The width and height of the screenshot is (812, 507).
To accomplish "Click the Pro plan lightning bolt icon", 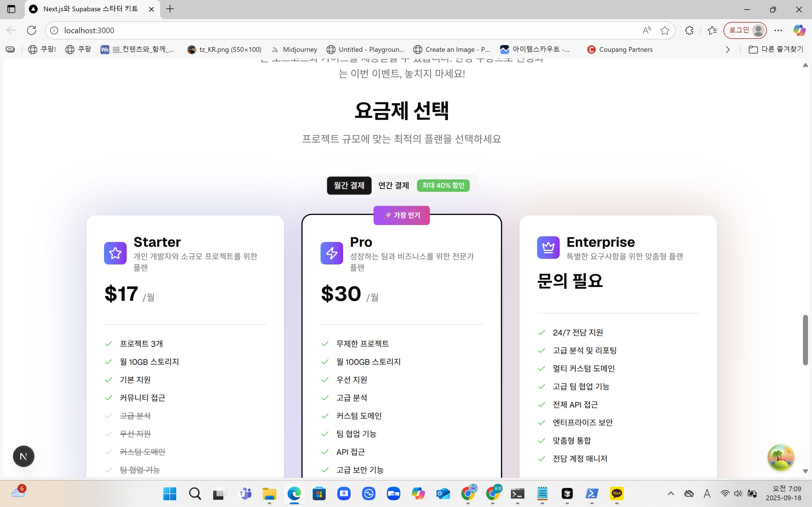I will click(332, 253).
